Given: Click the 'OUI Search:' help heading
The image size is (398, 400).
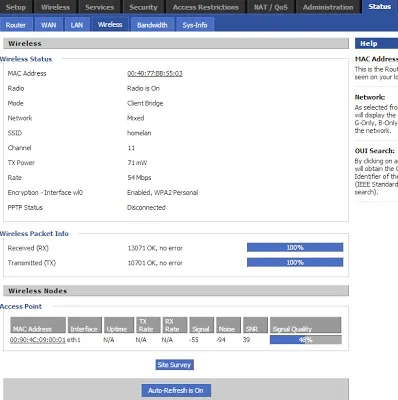Looking at the screenshot, I should (375, 151).
